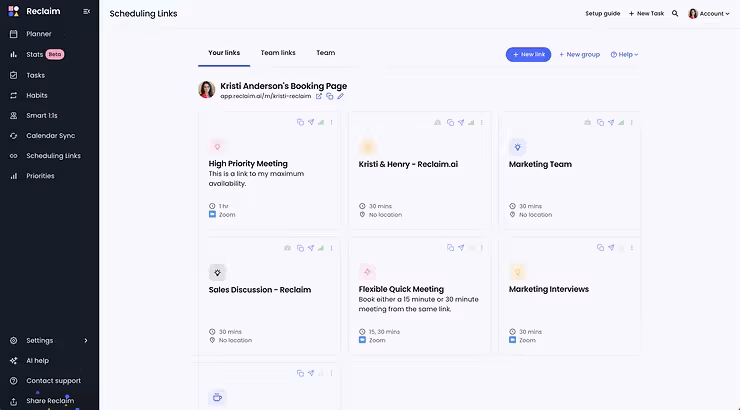Open Marketing Interviews more options
Screen dimensions: 740x410
(x=631, y=247)
